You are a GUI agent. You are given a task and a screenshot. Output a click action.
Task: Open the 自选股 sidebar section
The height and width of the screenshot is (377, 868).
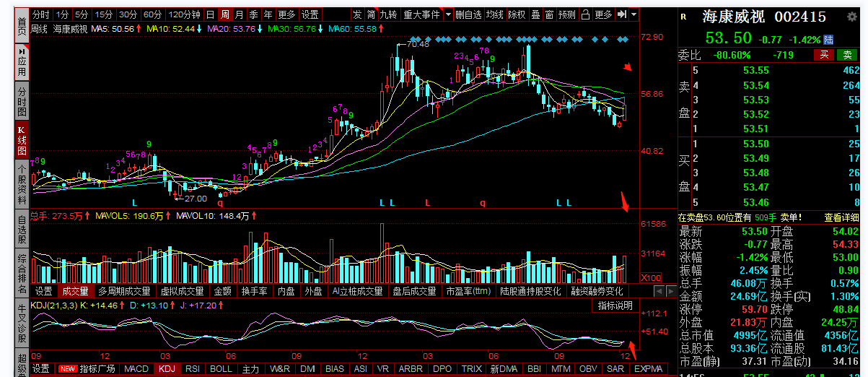tap(22, 229)
